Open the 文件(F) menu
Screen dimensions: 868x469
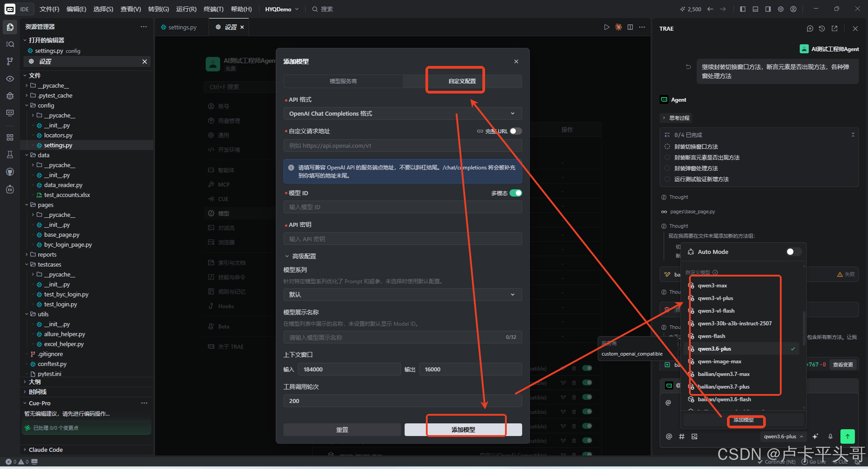pyautogui.click(x=49, y=9)
